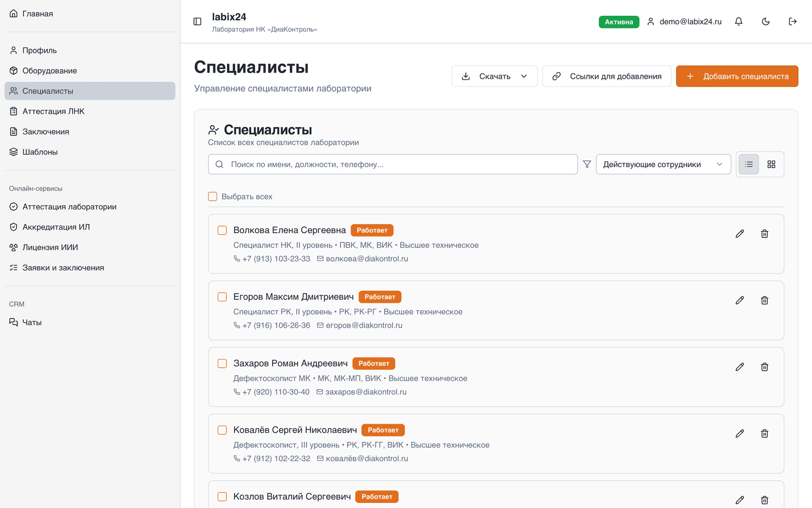The width and height of the screenshot is (812, 508).
Task: Open Чаты in CRM
Action: (x=90, y=323)
